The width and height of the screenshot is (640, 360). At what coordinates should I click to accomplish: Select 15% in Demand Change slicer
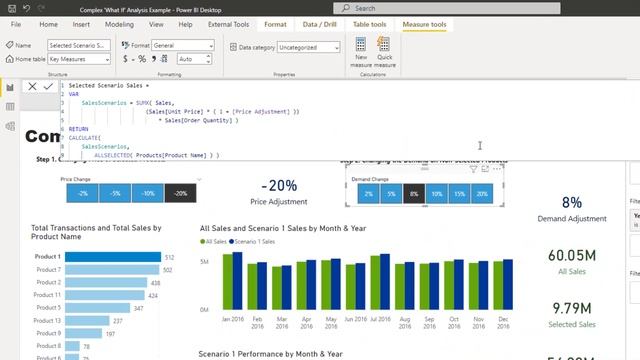click(459, 193)
